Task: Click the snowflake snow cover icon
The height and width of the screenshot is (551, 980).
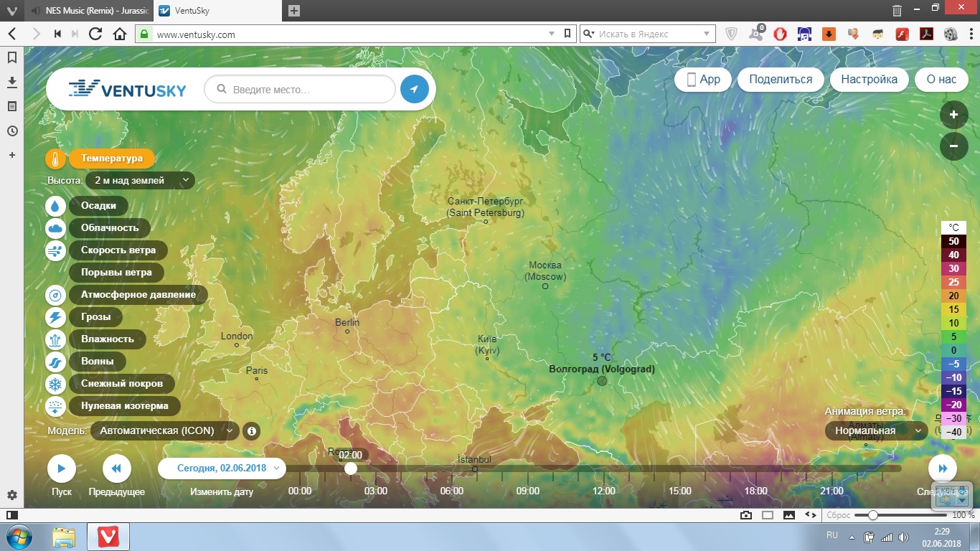Action: (56, 384)
